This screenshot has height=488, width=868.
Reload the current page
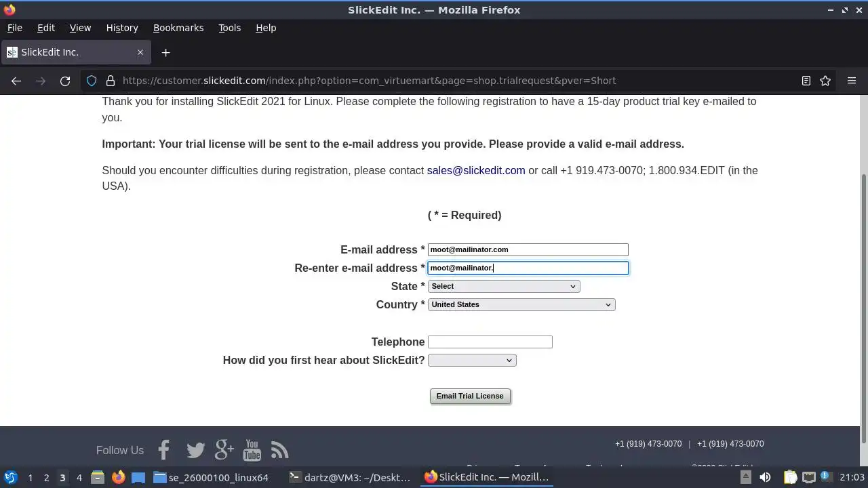[x=65, y=81]
